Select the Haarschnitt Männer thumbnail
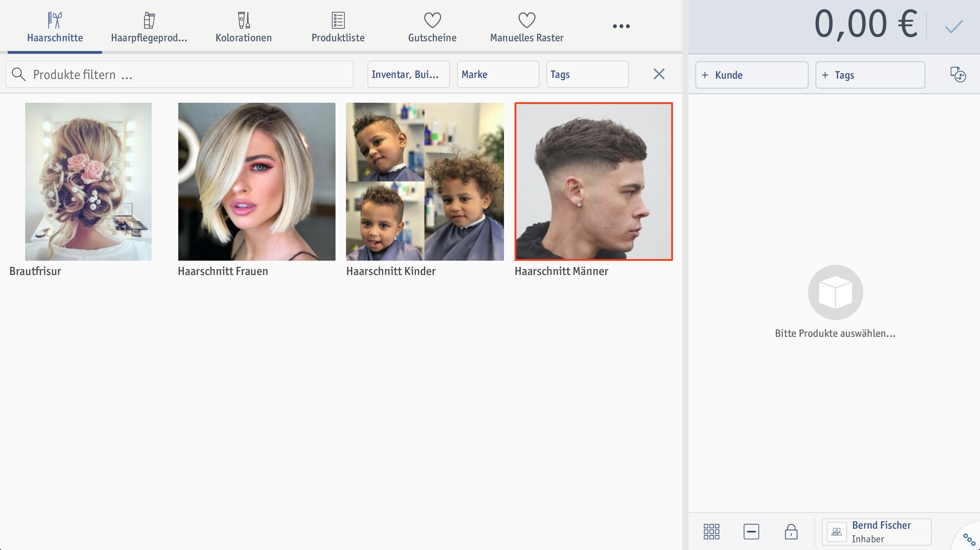Screen dimensions: 980x550 click(593, 181)
